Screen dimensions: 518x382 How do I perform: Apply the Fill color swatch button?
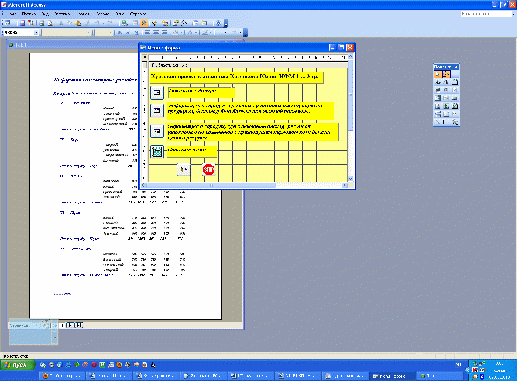(176, 32)
